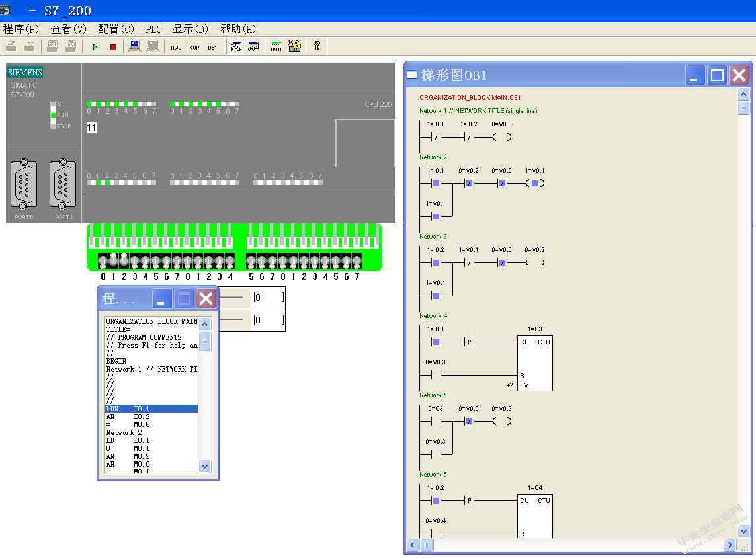Image resolution: width=756 pixels, height=558 pixels.
Task: Click the ORGANIZATION_BLOCK MAIN:OB1 heading in ladder window
Action: pyautogui.click(x=470, y=97)
